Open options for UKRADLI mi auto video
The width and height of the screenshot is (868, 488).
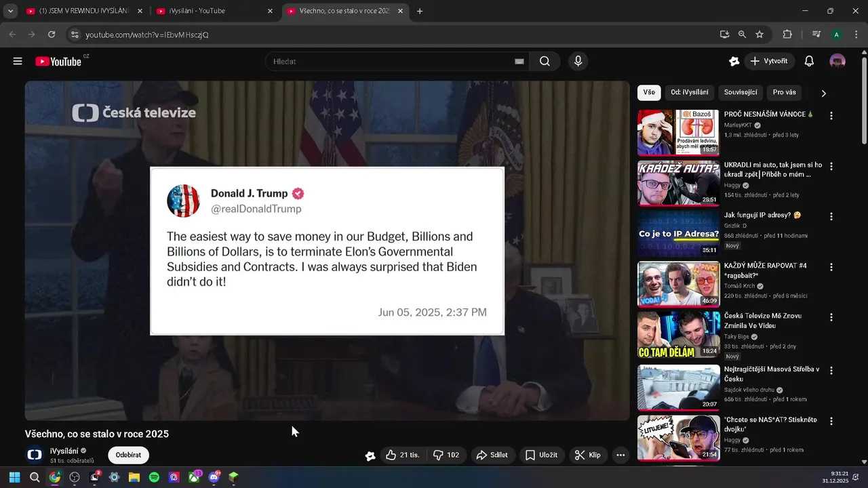tap(831, 166)
